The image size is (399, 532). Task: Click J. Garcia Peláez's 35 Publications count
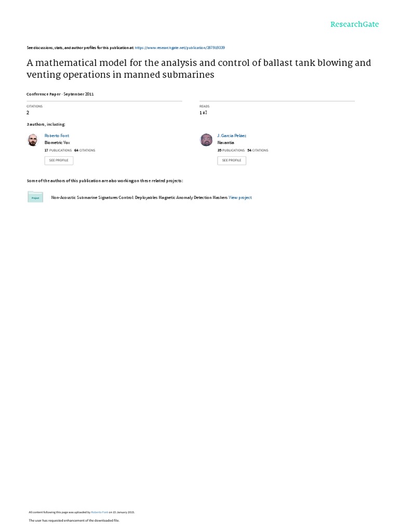tap(231, 150)
